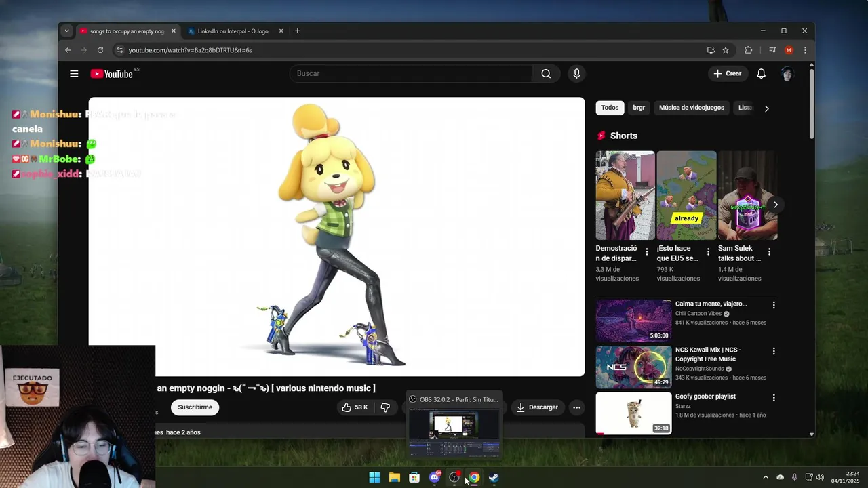Open the Chrome extensions puzzle icon

(x=749, y=50)
